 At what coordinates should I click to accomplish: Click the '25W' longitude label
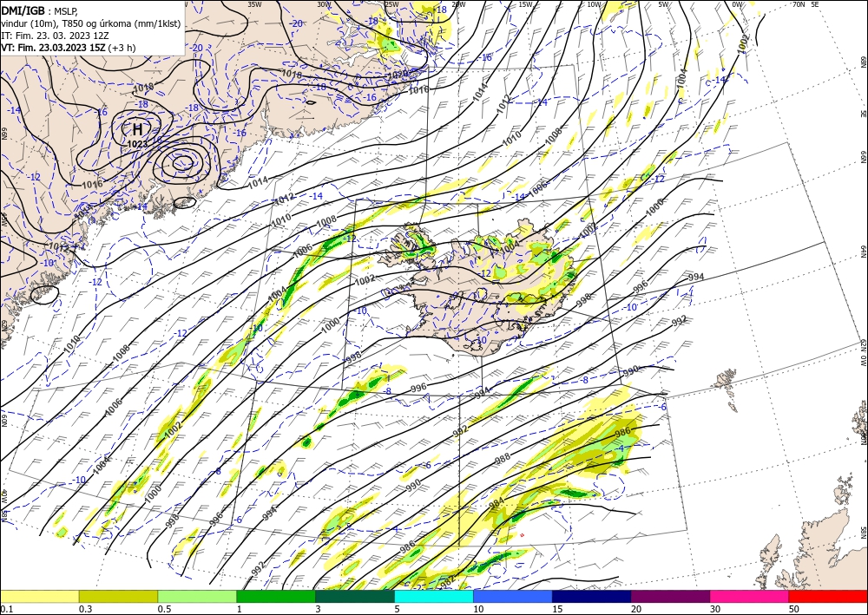[x=391, y=4]
